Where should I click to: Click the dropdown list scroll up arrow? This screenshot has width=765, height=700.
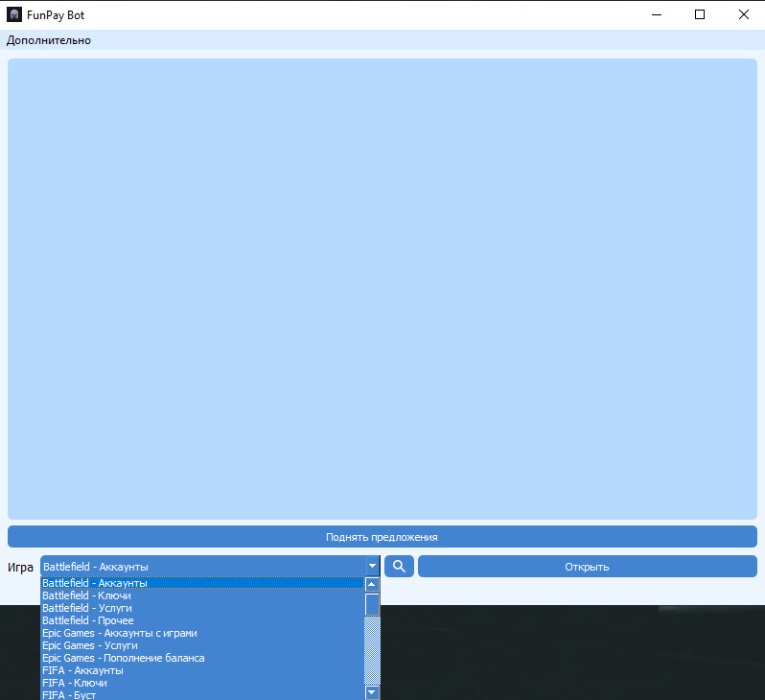pyautogui.click(x=372, y=584)
